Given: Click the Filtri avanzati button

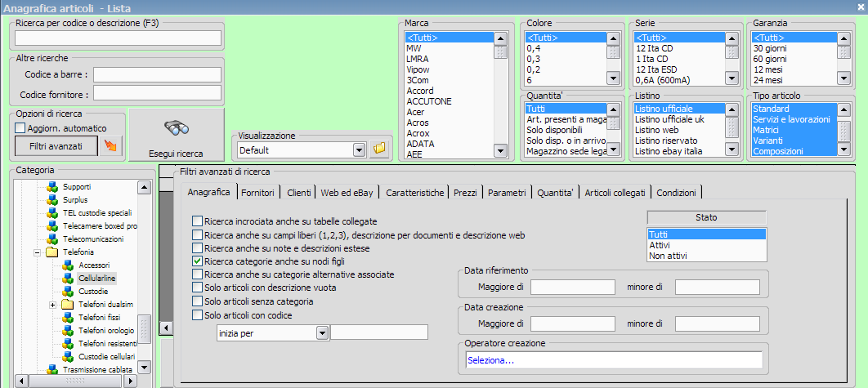Looking at the screenshot, I should pyautogui.click(x=56, y=147).
